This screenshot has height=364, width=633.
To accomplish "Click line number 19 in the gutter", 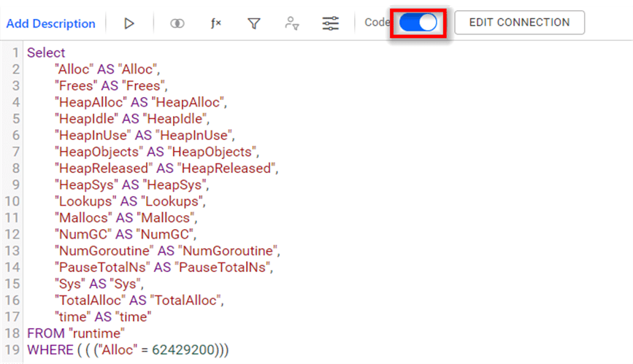I will [x=12, y=350].
